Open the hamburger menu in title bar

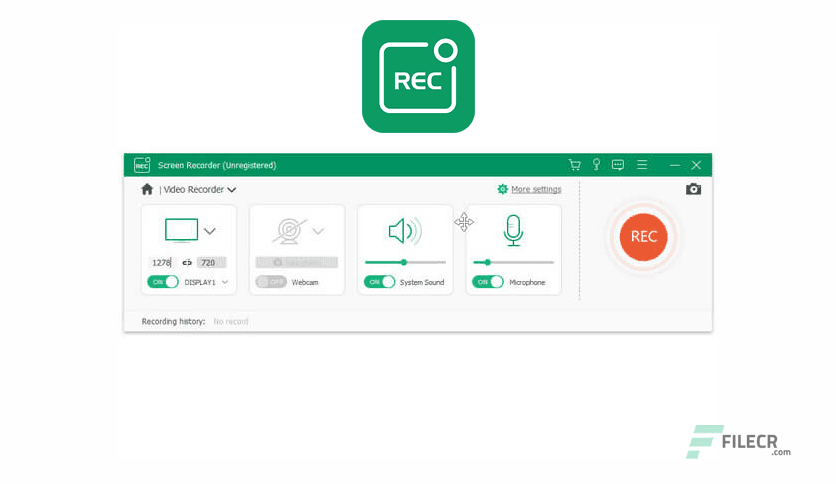coord(642,165)
